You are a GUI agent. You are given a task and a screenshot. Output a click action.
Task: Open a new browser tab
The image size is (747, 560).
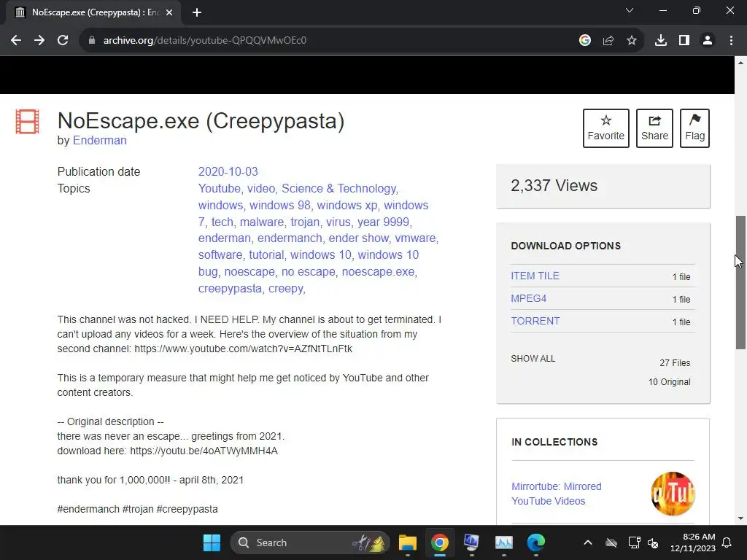click(x=197, y=12)
